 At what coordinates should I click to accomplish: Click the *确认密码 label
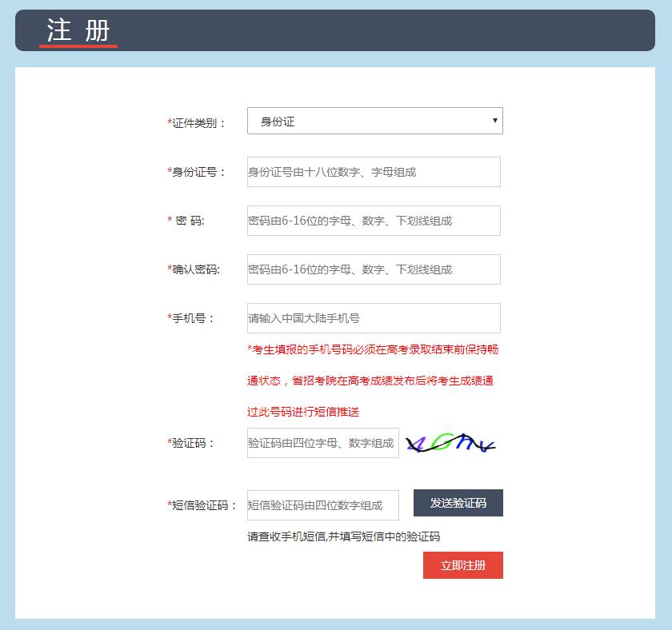(x=194, y=269)
